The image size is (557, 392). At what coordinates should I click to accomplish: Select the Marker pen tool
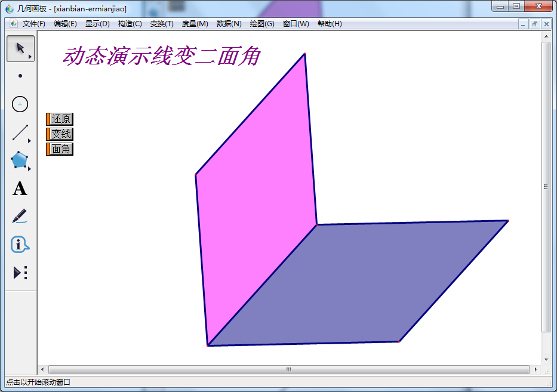pyautogui.click(x=20, y=216)
